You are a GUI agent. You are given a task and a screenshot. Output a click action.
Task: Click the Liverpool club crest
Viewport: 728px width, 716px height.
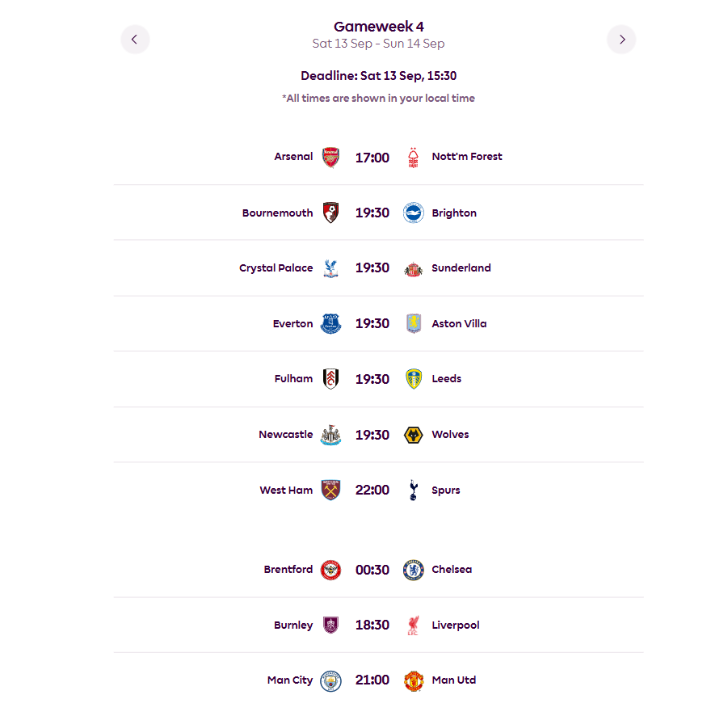point(414,625)
